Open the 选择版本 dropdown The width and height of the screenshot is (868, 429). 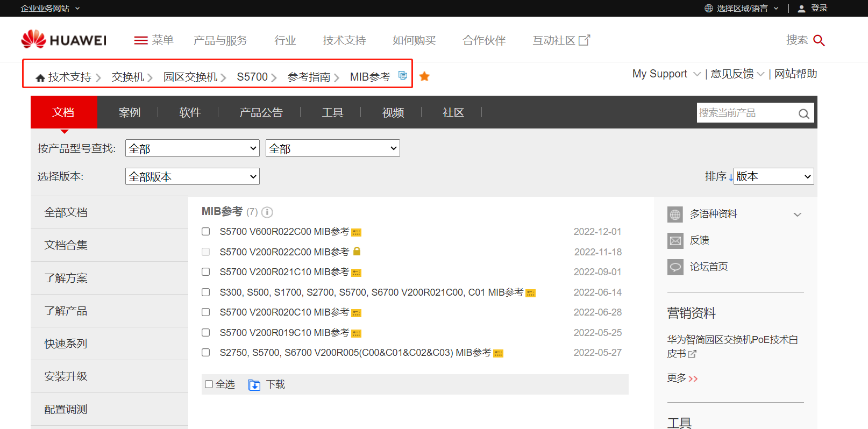click(x=193, y=176)
